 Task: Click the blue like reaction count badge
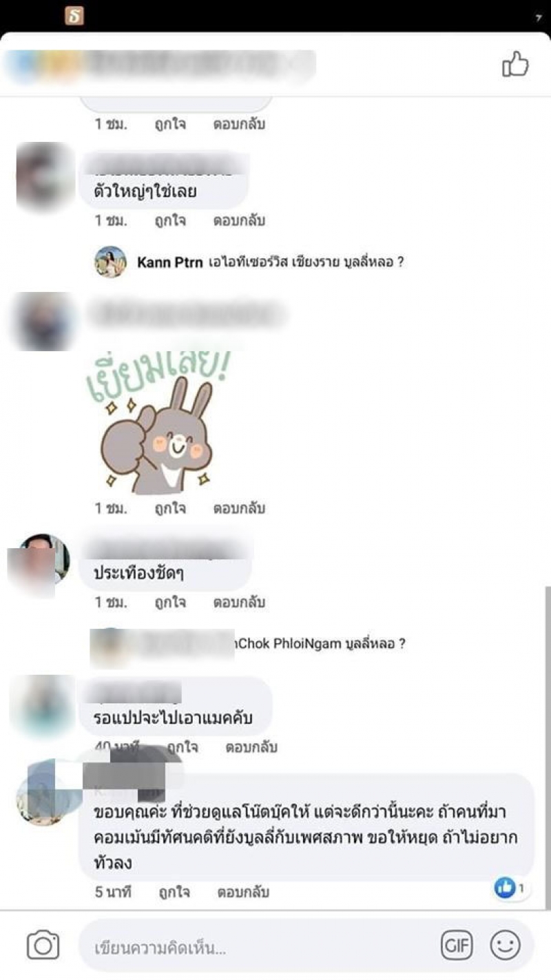click(x=509, y=888)
